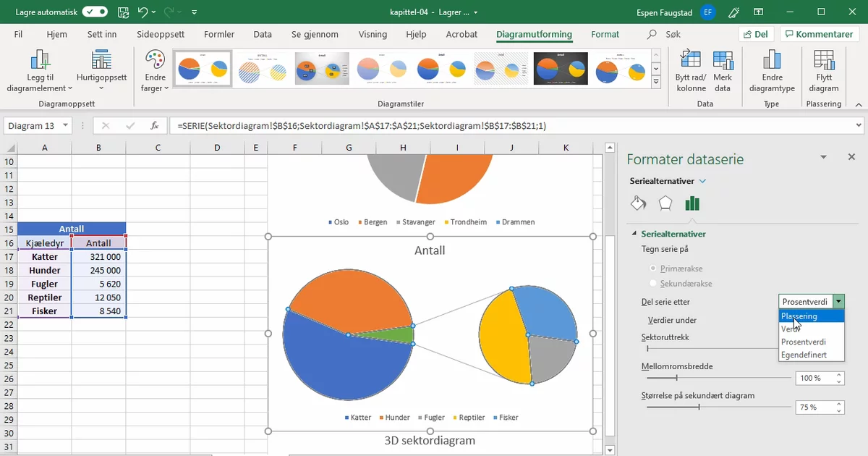Open the Sideoppsett tab
The image size is (868, 456).
[161, 34]
